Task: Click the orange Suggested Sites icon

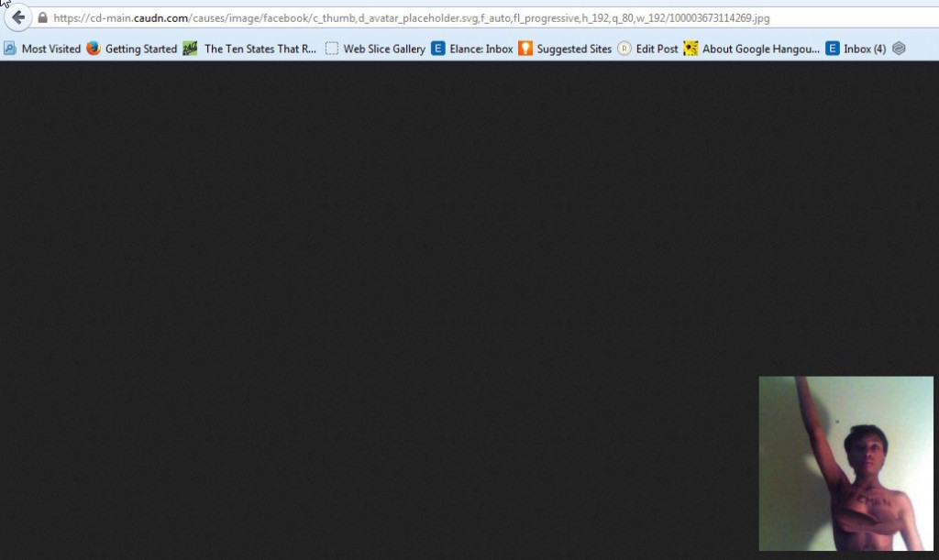Action: click(525, 49)
